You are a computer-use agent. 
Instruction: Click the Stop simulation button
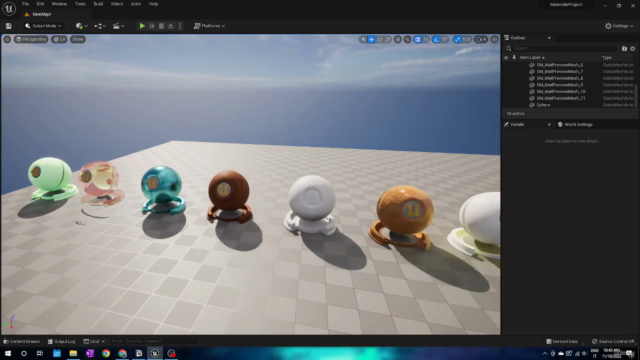tap(161, 26)
